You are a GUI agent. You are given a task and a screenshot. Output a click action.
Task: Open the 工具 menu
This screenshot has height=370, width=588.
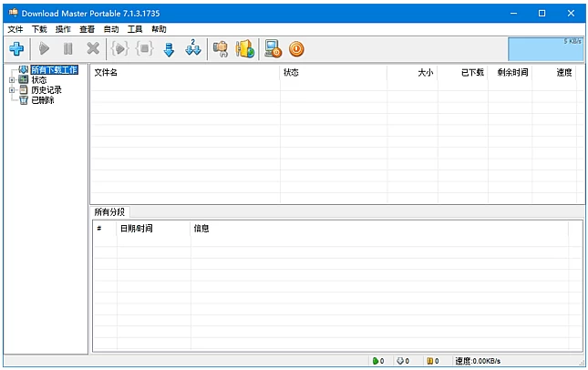point(135,29)
